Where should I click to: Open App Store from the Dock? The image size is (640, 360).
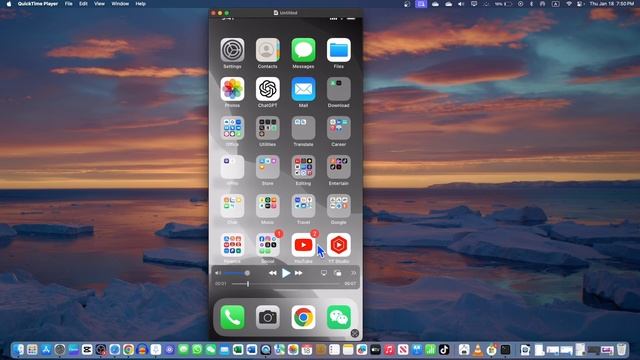pyautogui.click(x=46, y=349)
